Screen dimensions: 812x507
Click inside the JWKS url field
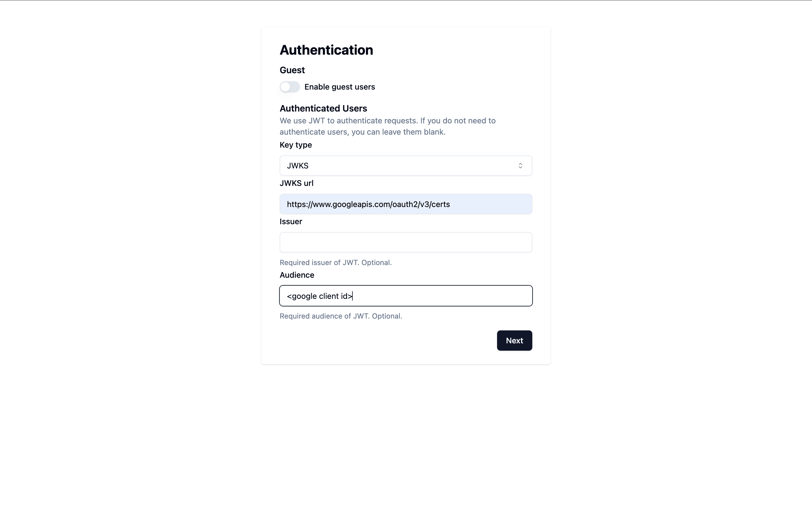pyautogui.click(x=405, y=204)
